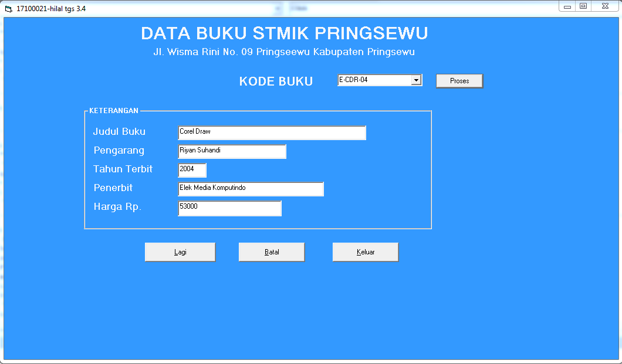Click the KODE BUKU label
This screenshot has height=364, width=622.
[276, 81]
